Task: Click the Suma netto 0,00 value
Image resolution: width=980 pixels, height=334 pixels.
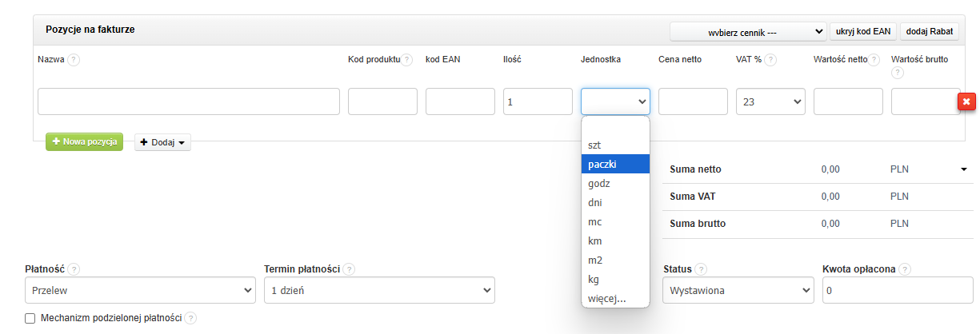Action: [x=830, y=169]
